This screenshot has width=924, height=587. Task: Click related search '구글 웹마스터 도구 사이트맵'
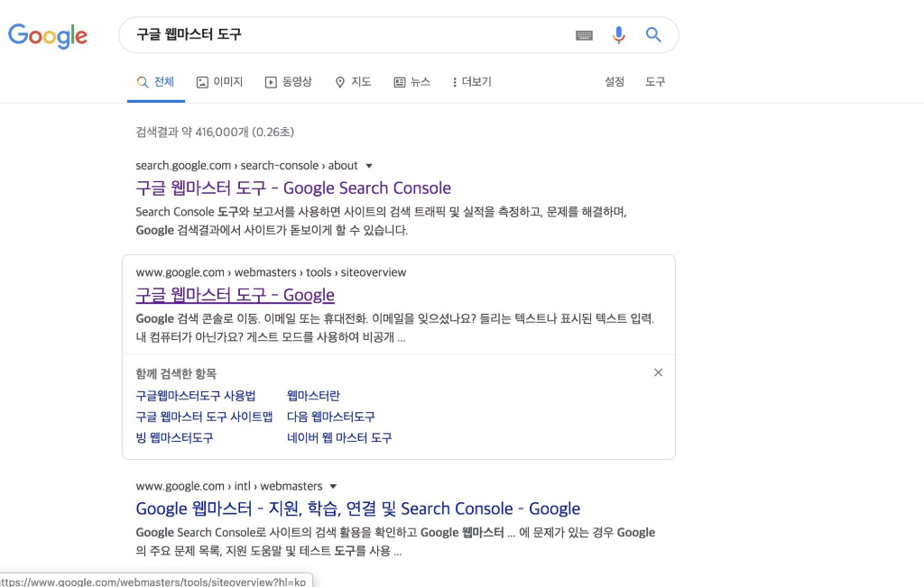(x=204, y=417)
